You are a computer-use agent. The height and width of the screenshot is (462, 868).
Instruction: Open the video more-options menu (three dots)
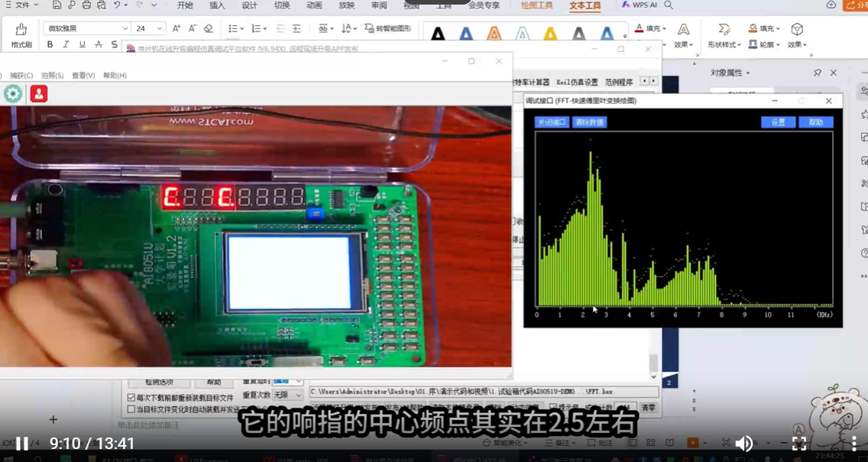pyautogui.click(x=853, y=443)
